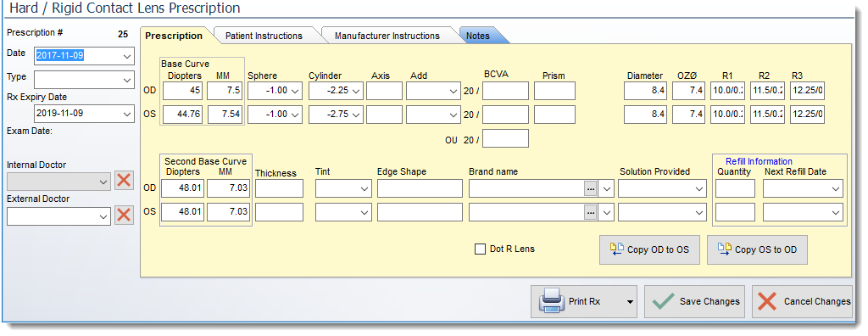The width and height of the screenshot is (868, 336).
Task: Enable the Dot R Lens checkbox
Action: pos(480,249)
